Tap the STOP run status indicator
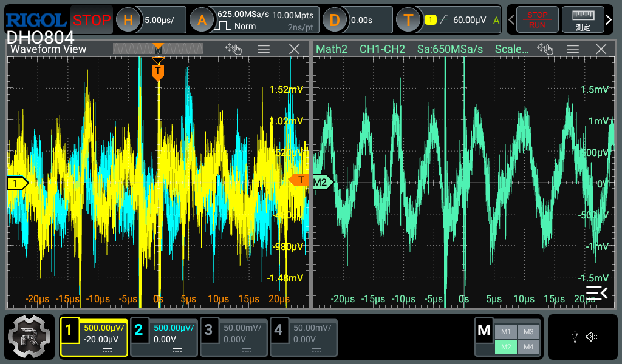The image size is (622, 364). (x=92, y=20)
